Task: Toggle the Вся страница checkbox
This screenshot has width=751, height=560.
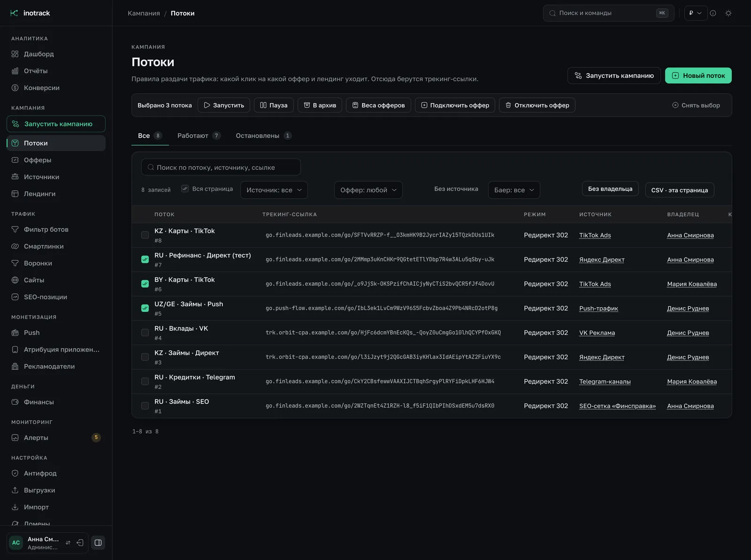Action: point(185,189)
